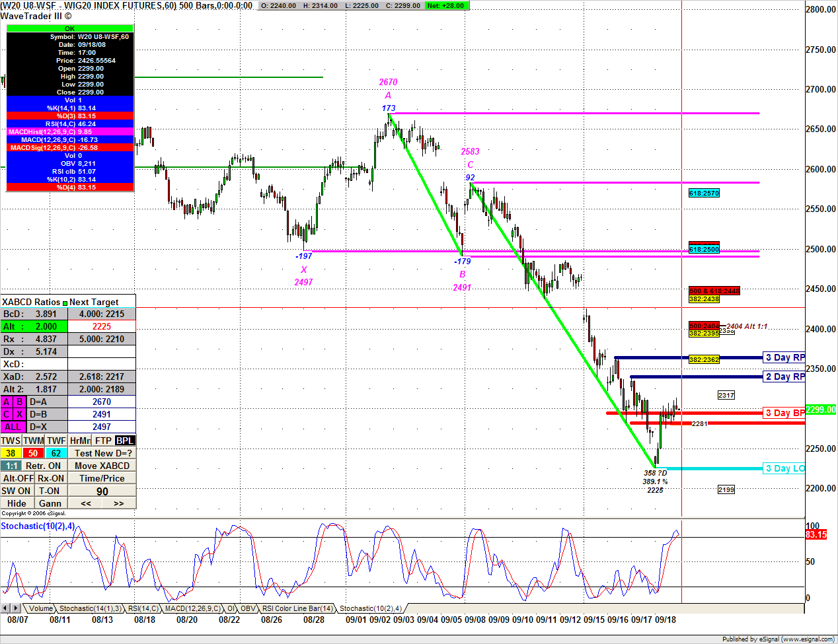The image size is (838, 644).
Task: Click the Gann button
Action: pyautogui.click(x=50, y=503)
